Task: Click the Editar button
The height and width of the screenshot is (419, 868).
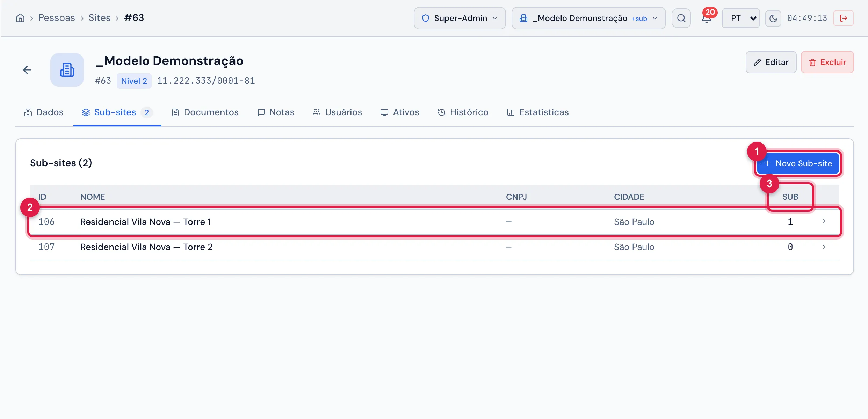Action: click(x=771, y=62)
